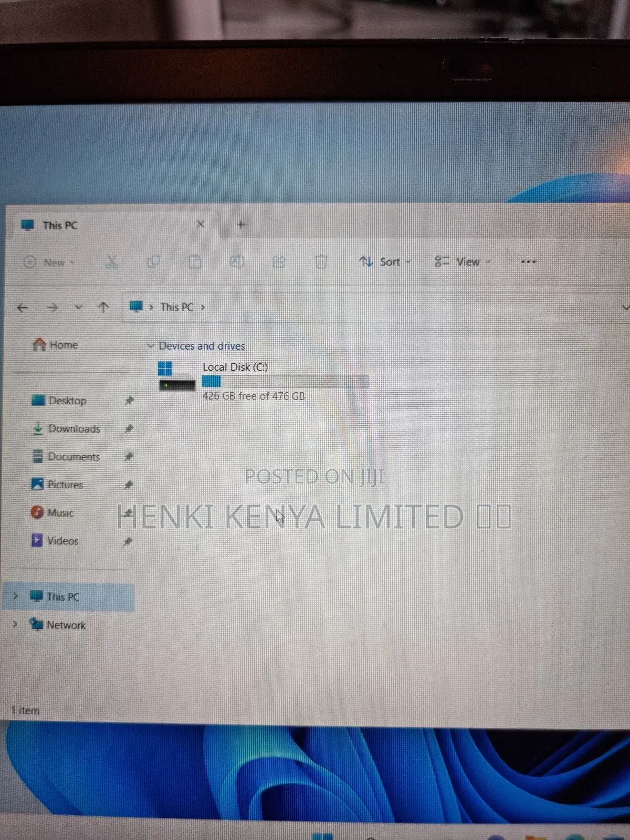Open Videos in quick access
The height and width of the screenshot is (840, 630).
[x=55, y=541]
